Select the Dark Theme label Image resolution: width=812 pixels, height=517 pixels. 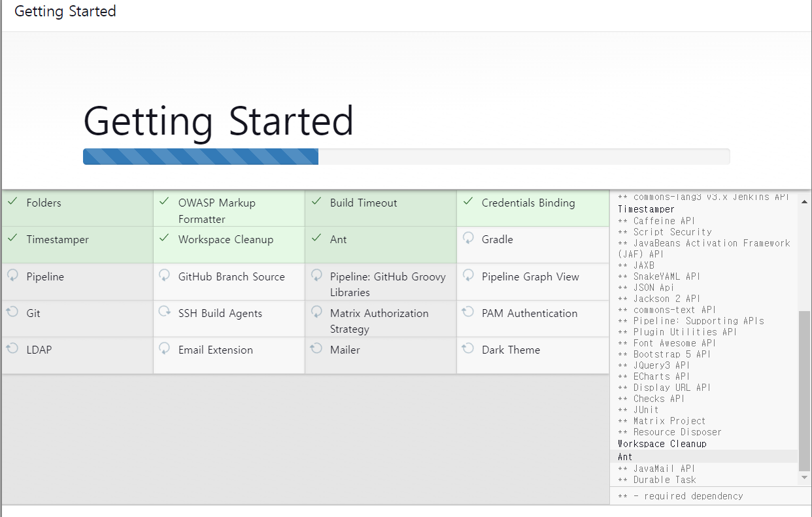(x=511, y=350)
